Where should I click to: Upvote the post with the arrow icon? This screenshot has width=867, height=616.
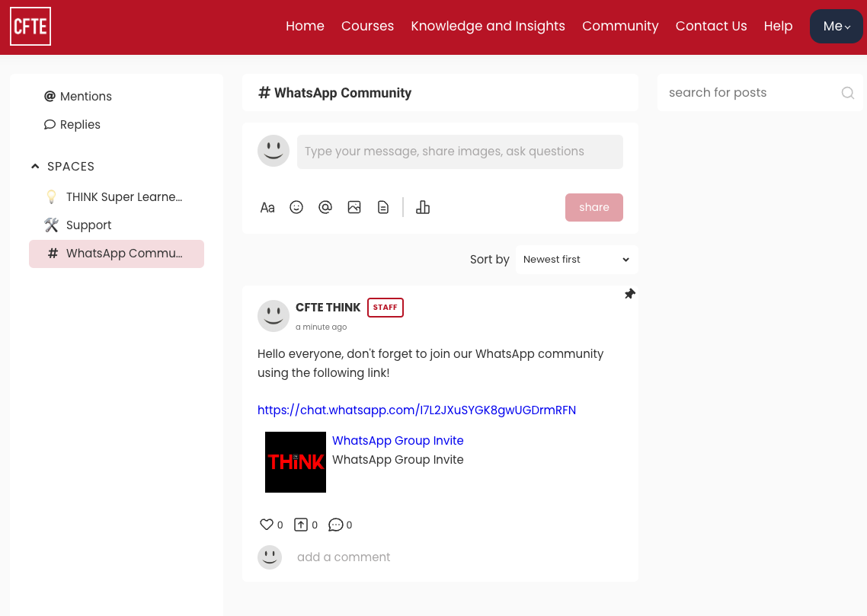coord(301,525)
